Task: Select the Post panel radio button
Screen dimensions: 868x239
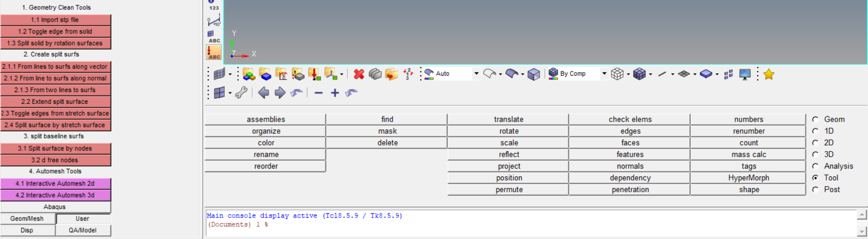Action: [815, 189]
